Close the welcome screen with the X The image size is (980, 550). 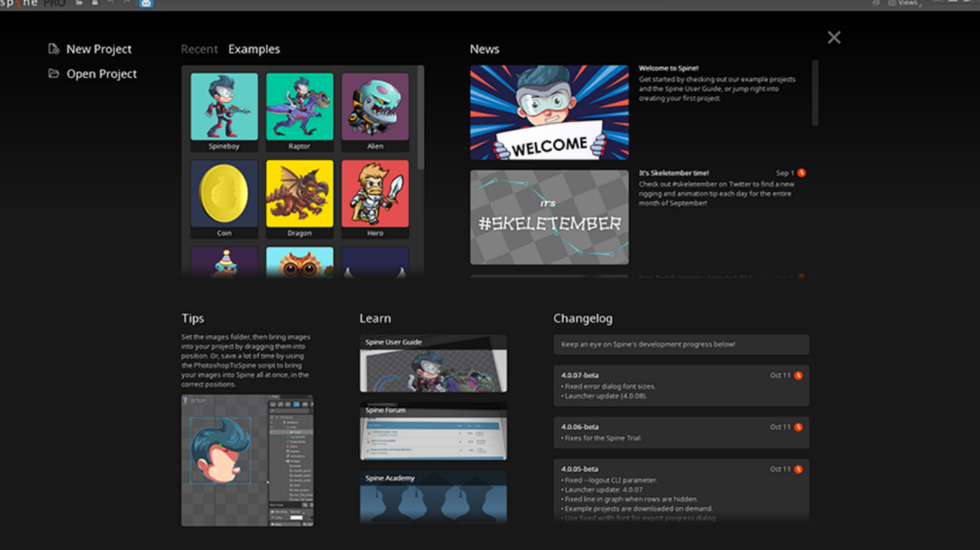834,38
